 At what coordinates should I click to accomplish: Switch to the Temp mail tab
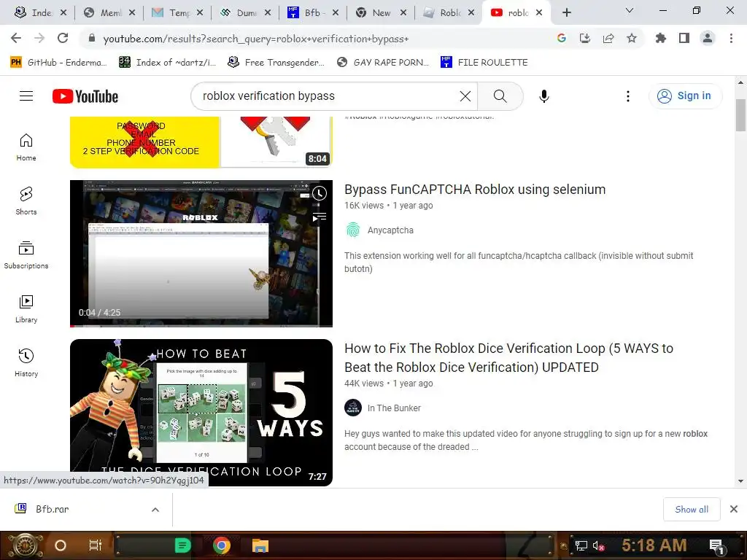(177, 13)
